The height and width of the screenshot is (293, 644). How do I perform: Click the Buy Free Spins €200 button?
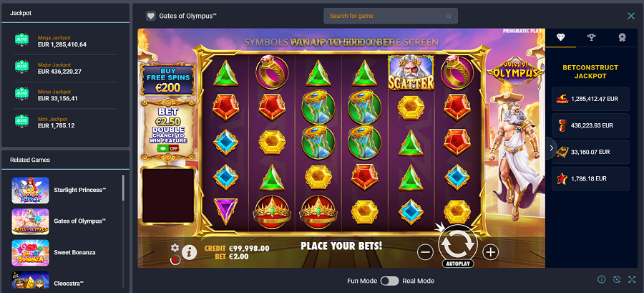tap(167, 78)
